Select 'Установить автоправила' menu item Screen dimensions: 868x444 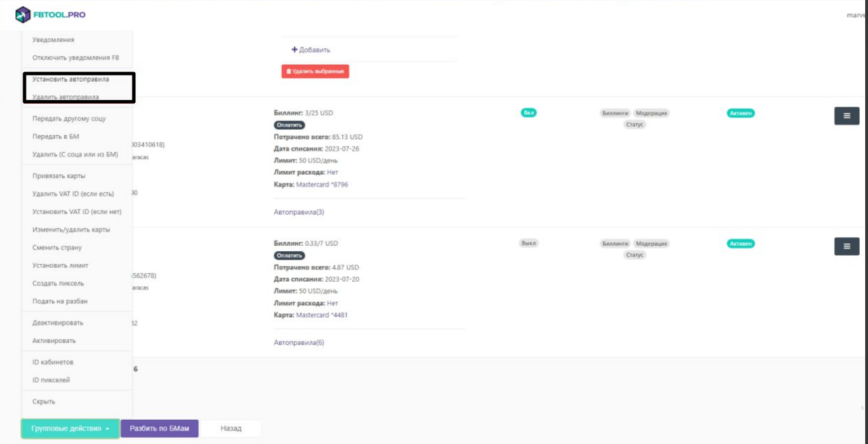(71, 79)
